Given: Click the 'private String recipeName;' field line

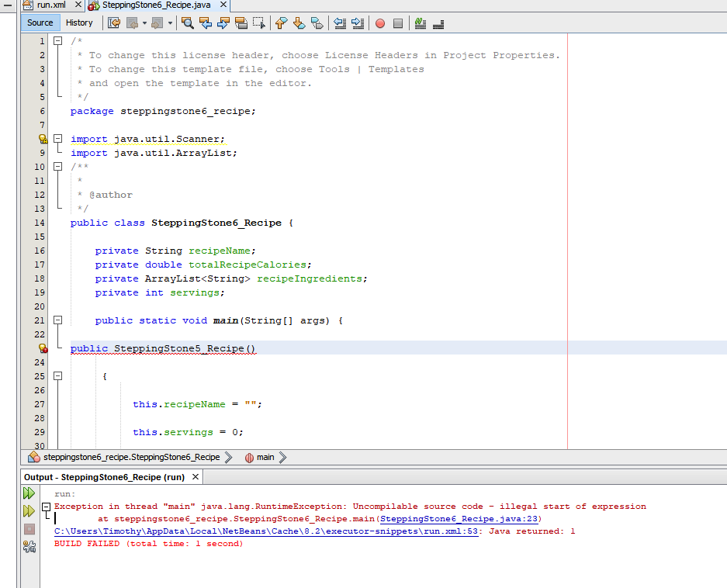Looking at the screenshot, I should tap(175, 251).
